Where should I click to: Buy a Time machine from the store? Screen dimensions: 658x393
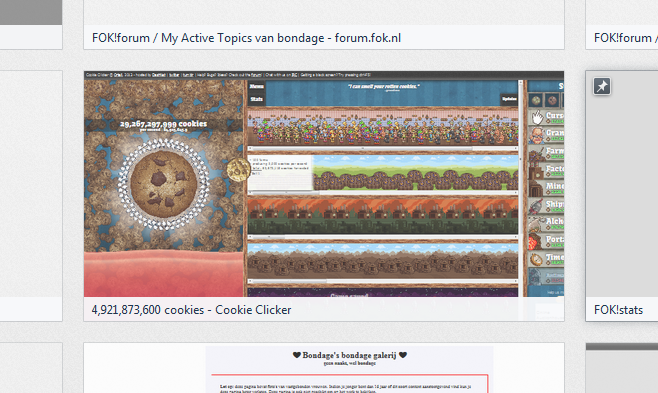[x=546, y=259]
